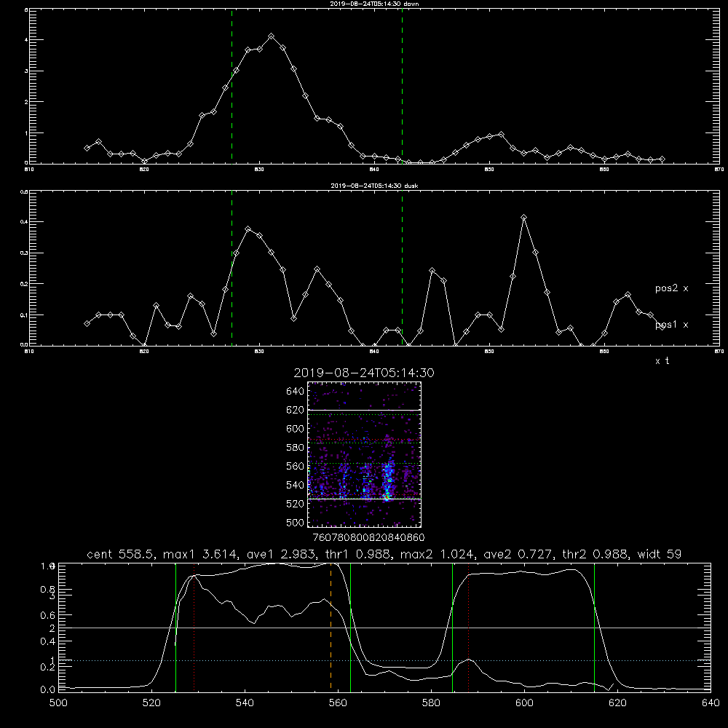Click the 0.6 y-axis label of bottom plot

coord(48,615)
